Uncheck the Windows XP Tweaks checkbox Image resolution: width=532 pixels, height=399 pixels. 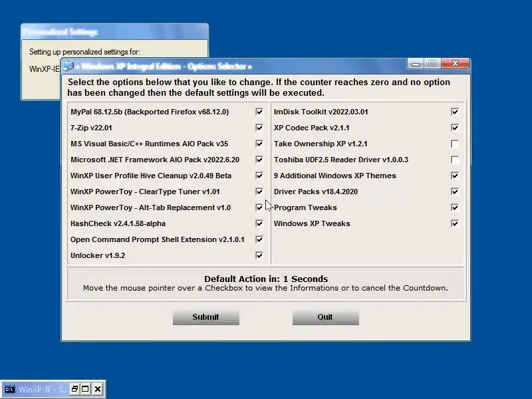[x=455, y=223]
